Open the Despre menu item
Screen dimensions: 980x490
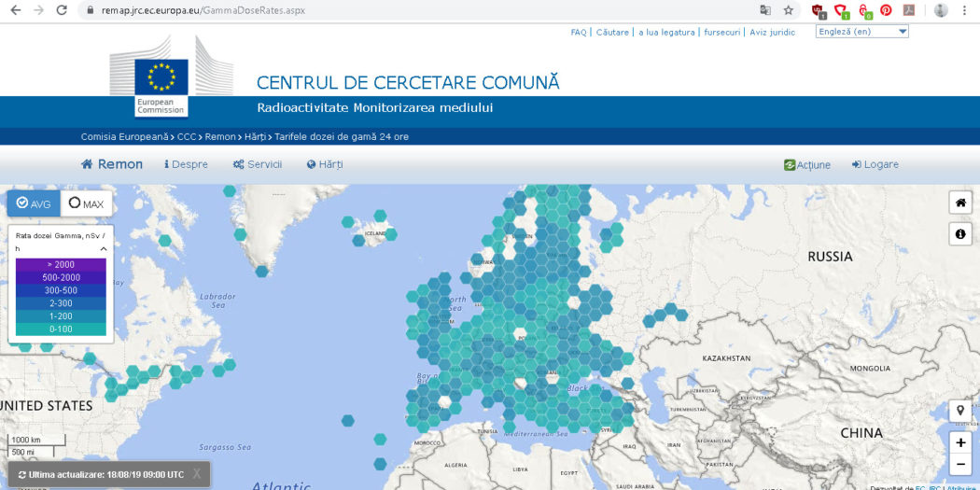tap(186, 164)
